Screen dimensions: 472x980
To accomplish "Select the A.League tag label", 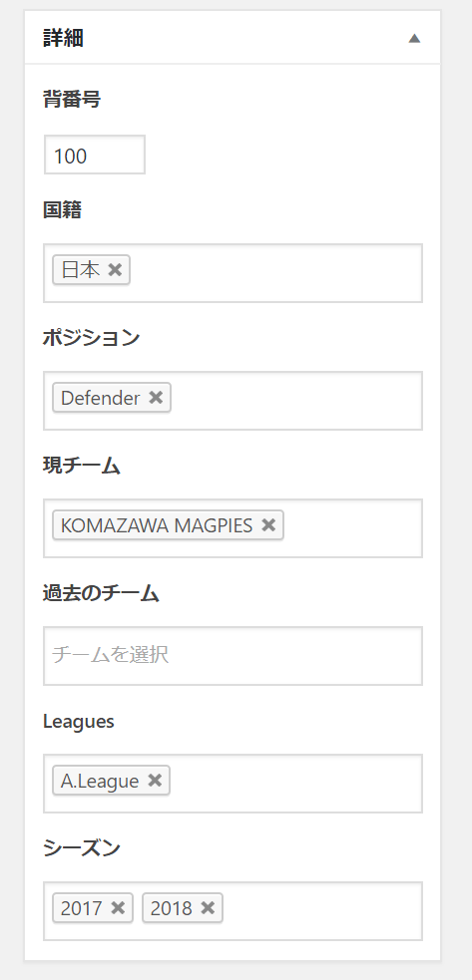I will point(100,780).
